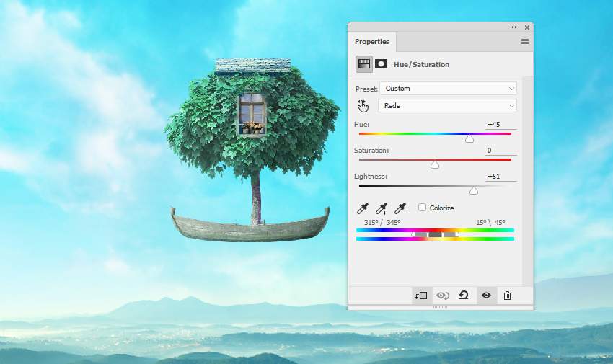This screenshot has width=613, height=364.
Task: Click the Lightness label
Action: click(x=371, y=177)
